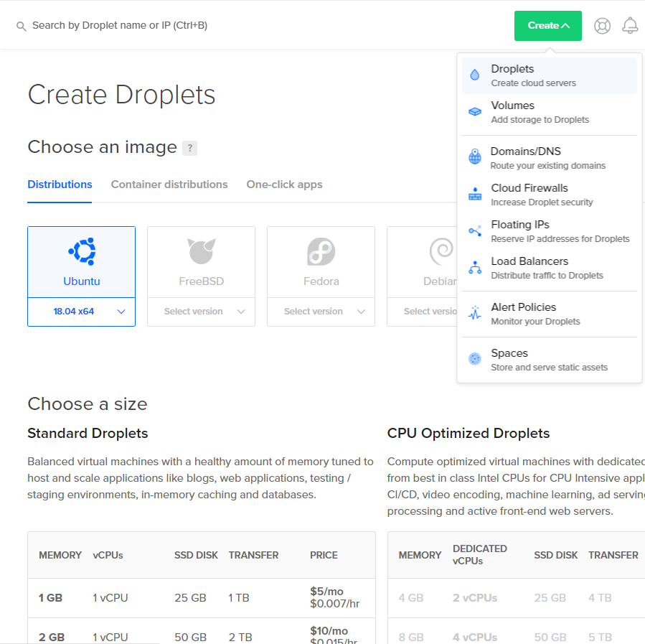The image size is (645, 644).
Task: Click the Load Balancers icon
Action: tap(475, 268)
